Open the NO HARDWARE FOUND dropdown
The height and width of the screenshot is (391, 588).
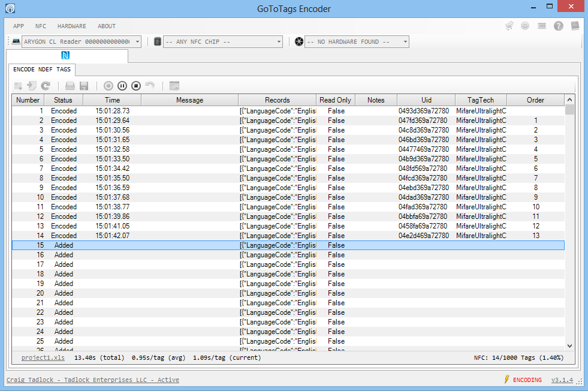coord(357,41)
